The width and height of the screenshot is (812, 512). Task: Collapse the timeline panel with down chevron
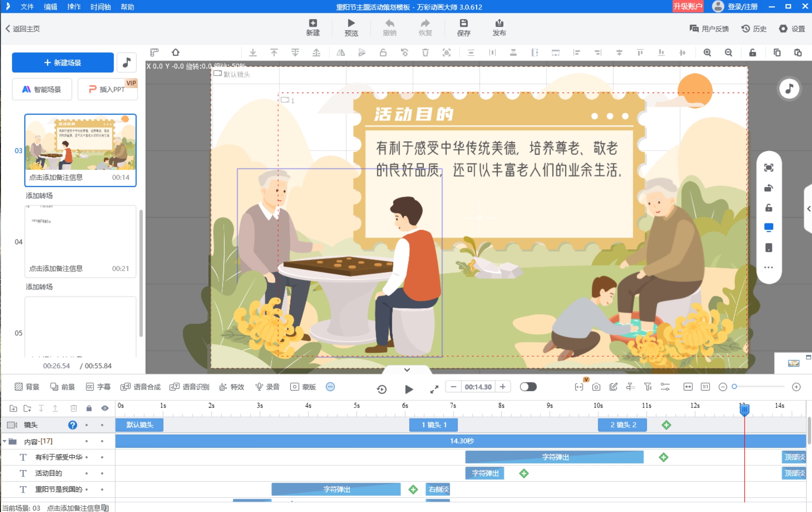coord(407,370)
